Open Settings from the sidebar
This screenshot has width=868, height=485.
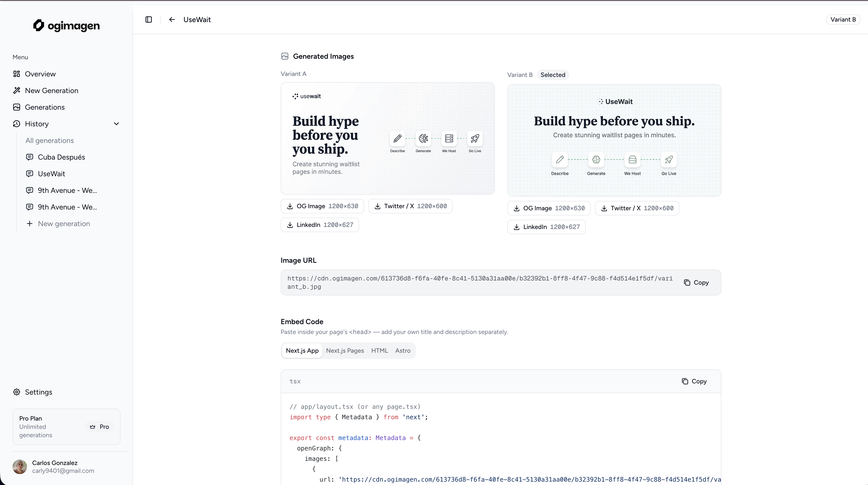38,392
